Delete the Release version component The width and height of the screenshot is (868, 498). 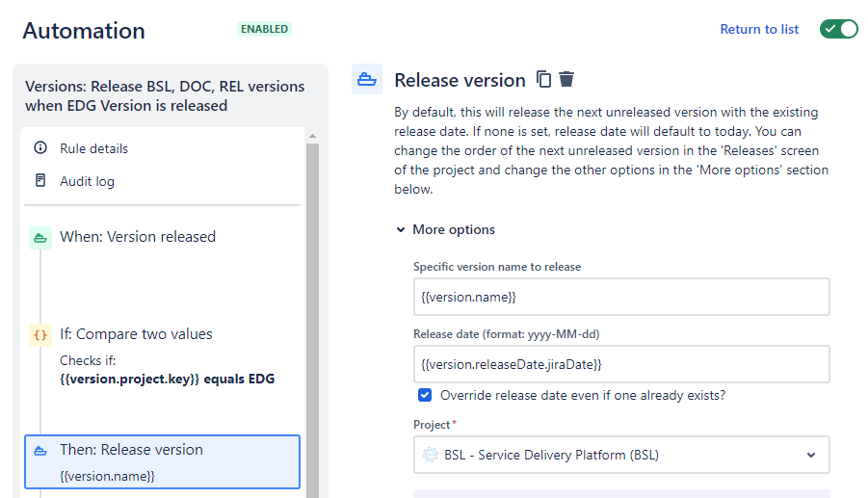[x=566, y=80]
